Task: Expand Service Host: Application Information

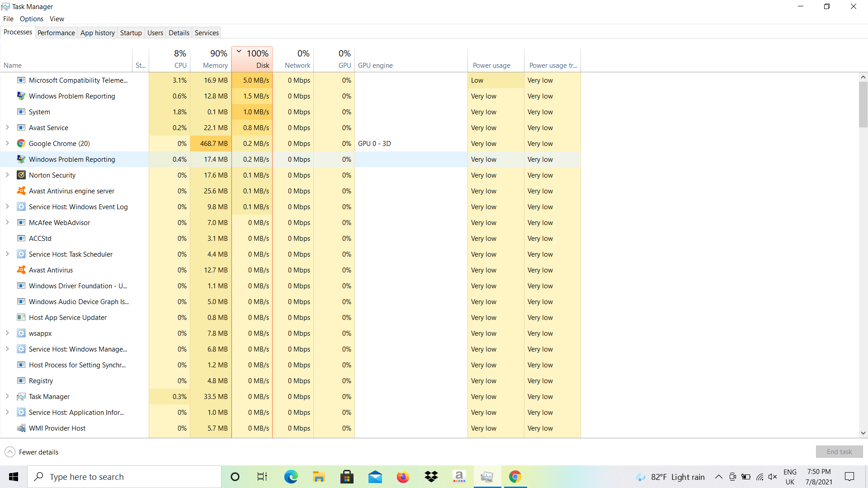Action: tap(7, 413)
